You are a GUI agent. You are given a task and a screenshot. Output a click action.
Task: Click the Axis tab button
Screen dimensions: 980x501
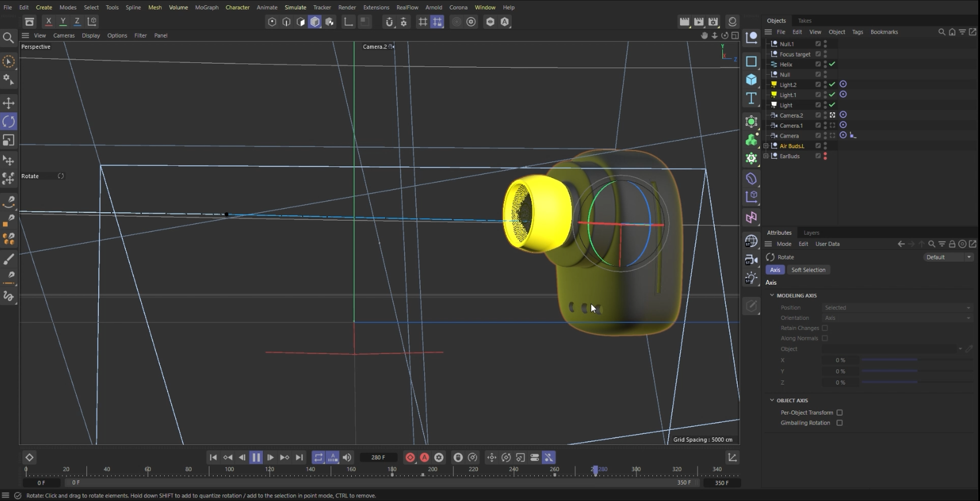coord(775,270)
